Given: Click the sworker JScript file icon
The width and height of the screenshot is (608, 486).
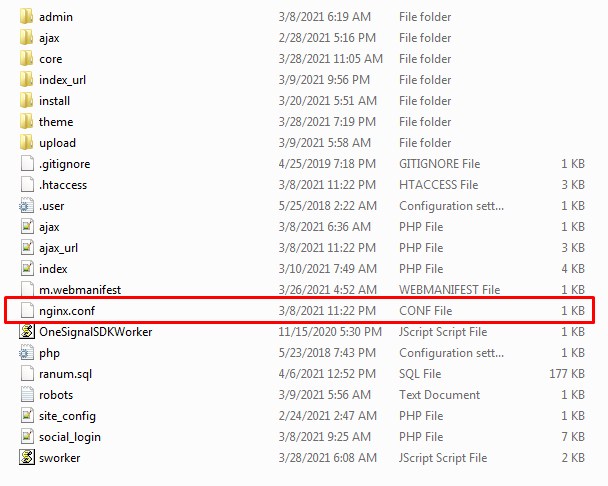Looking at the screenshot, I should point(27,458).
